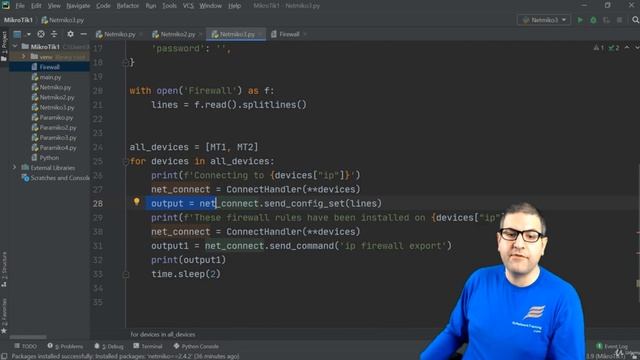
Task: Open the Python Console tool window
Action: [x=196, y=346]
